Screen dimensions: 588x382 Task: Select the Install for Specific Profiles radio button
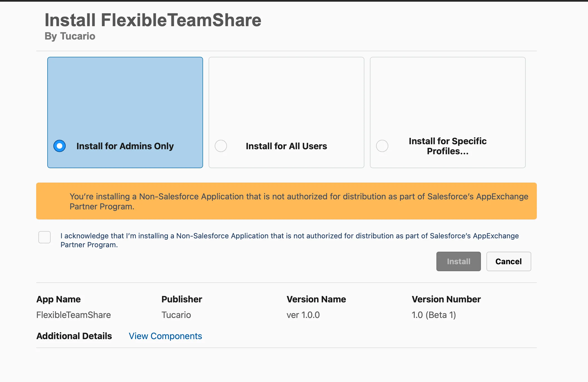[x=382, y=146]
